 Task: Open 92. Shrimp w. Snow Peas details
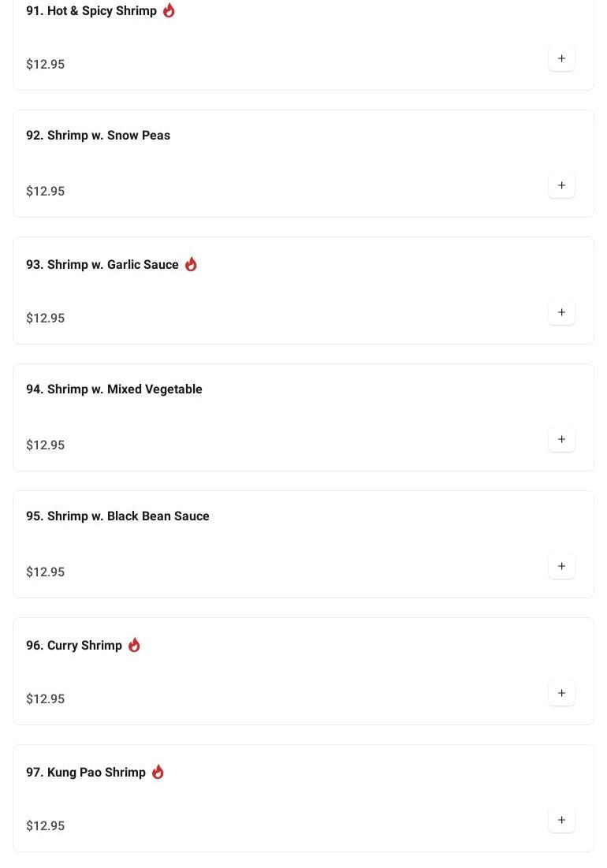(98, 136)
